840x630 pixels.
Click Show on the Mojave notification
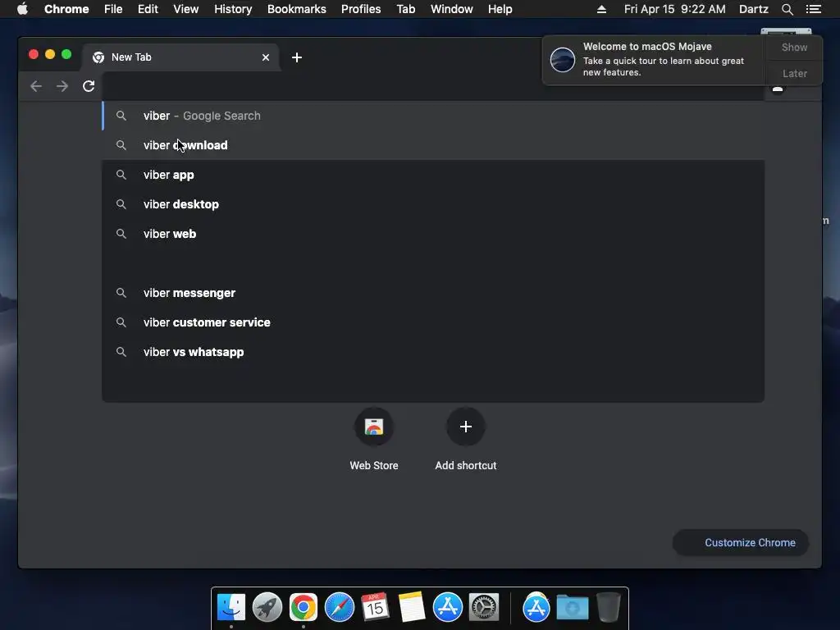tap(794, 47)
